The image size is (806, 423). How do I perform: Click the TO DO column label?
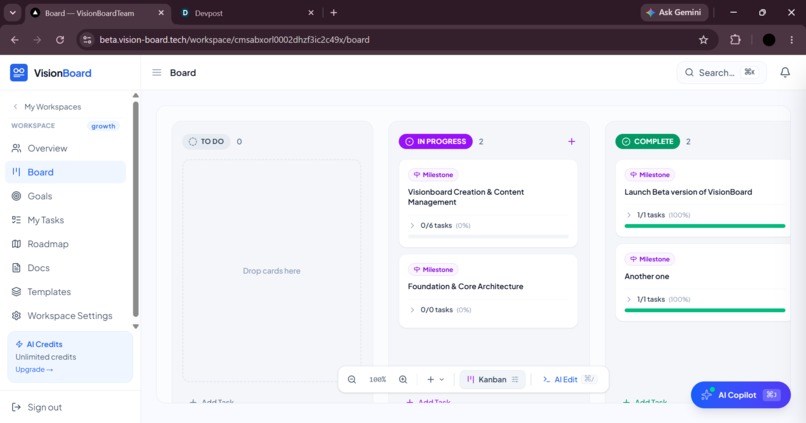206,141
